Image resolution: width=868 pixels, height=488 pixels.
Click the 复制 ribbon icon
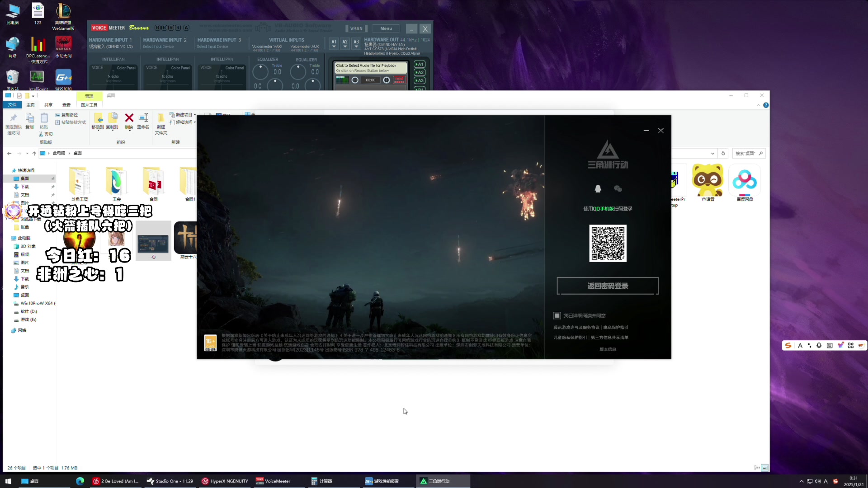(29, 121)
